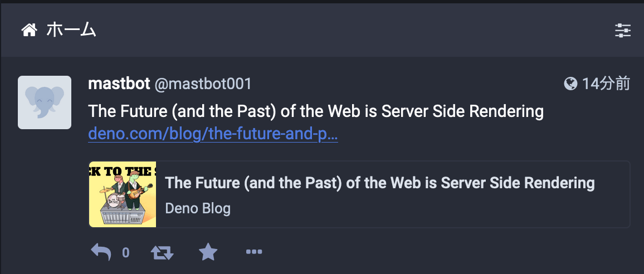644x274 pixels.
Task: Open the Deno band preview card thumbnail
Action: (x=123, y=194)
